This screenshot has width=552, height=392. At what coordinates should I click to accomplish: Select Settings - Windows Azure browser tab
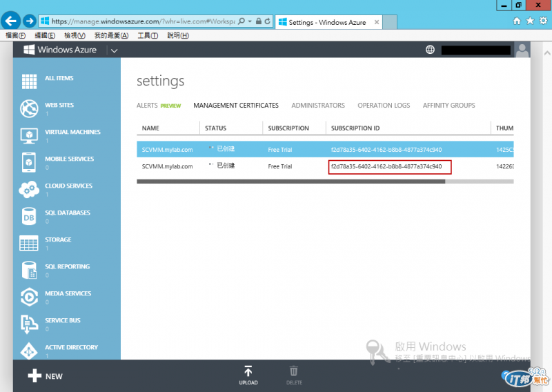click(x=329, y=22)
